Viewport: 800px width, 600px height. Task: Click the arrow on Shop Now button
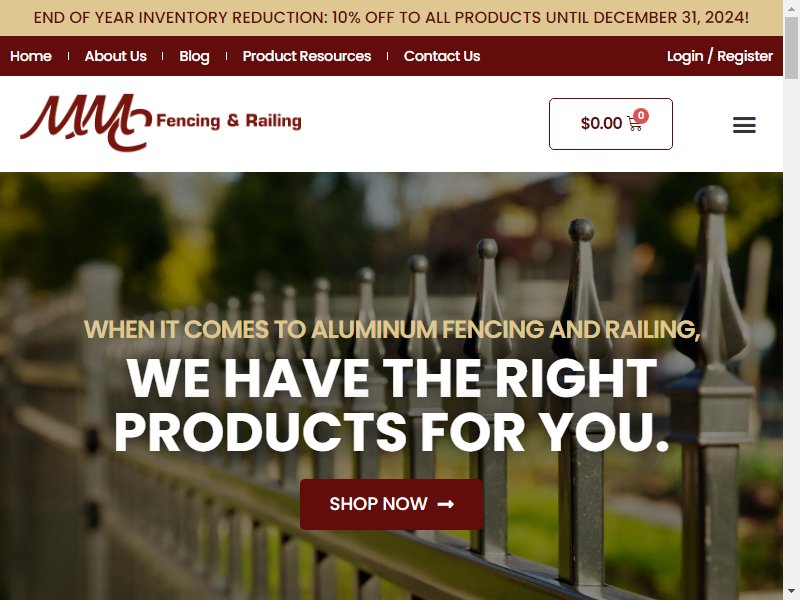[445, 504]
